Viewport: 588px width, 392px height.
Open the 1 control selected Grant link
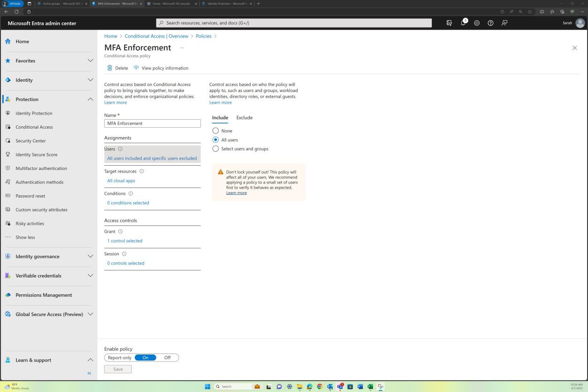click(124, 240)
